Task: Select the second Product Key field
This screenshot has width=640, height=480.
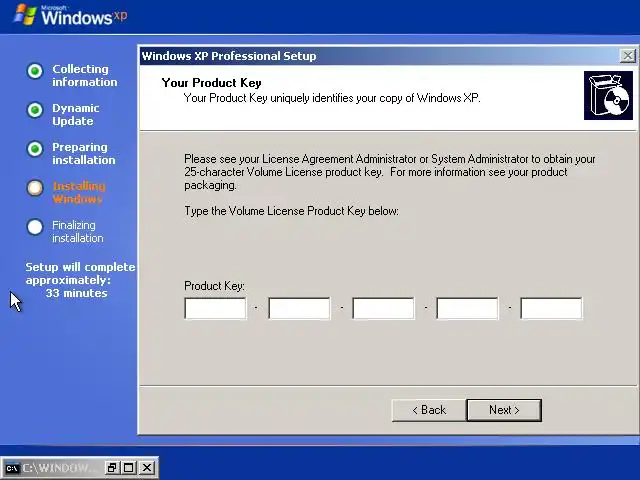Action: tap(299, 308)
